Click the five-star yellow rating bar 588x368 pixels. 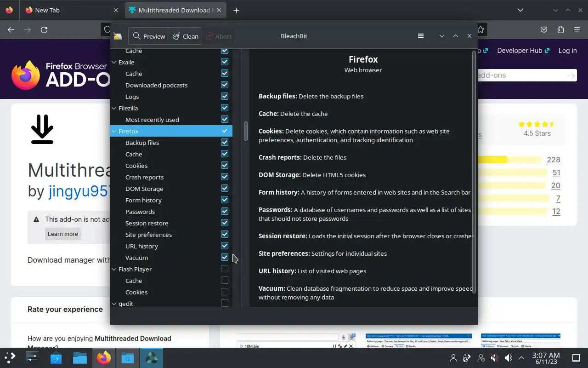pyautogui.click(x=509, y=160)
